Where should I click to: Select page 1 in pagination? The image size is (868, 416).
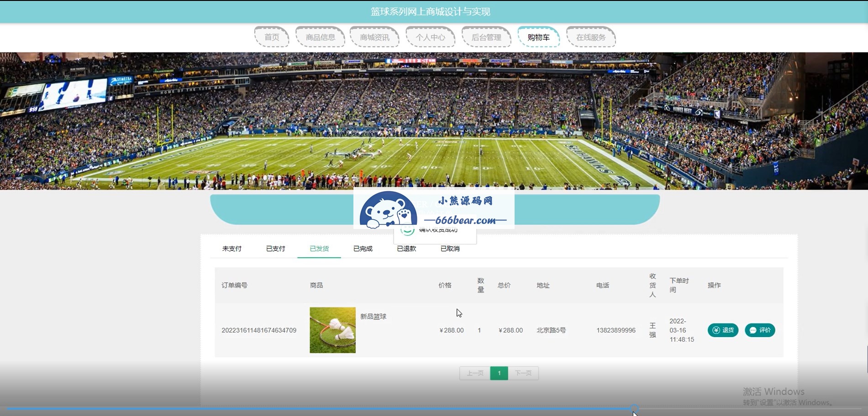pyautogui.click(x=499, y=373)
